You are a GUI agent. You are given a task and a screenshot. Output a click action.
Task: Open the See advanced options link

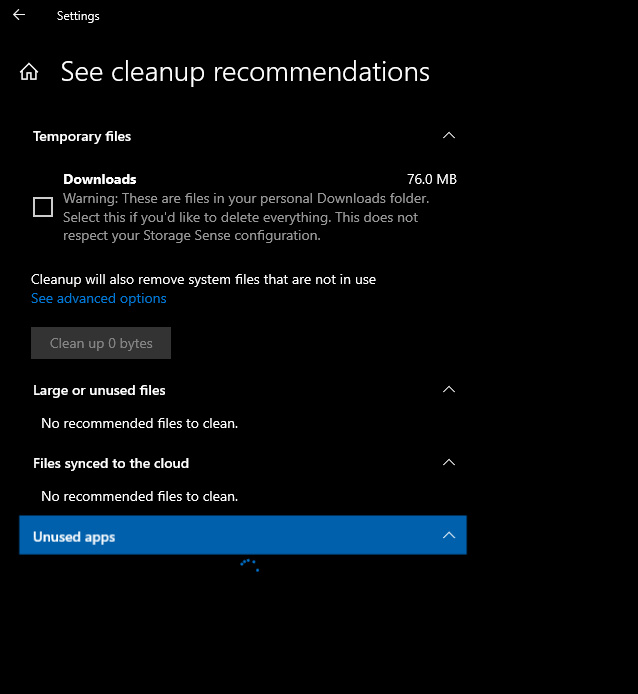point(99,299)
